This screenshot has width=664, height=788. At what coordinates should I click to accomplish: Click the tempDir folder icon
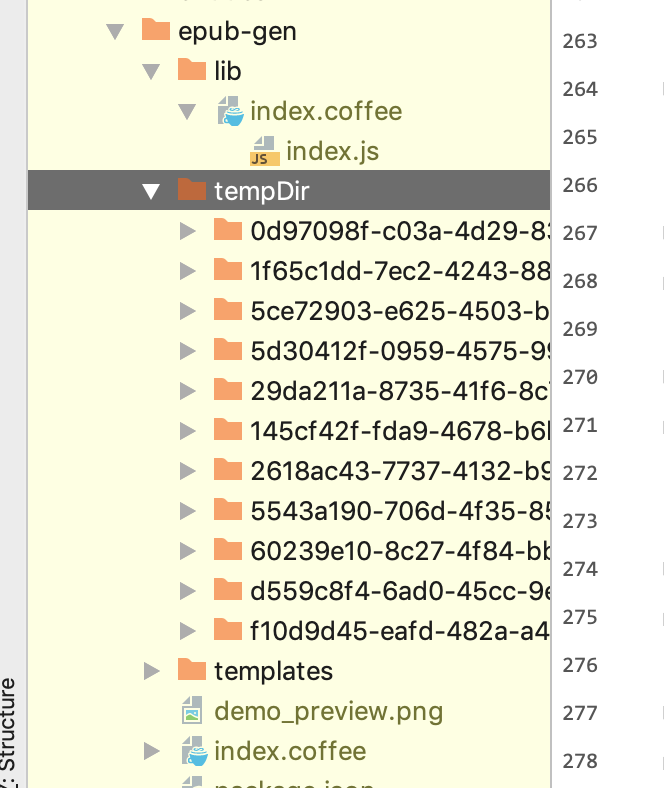coord(192,189)
